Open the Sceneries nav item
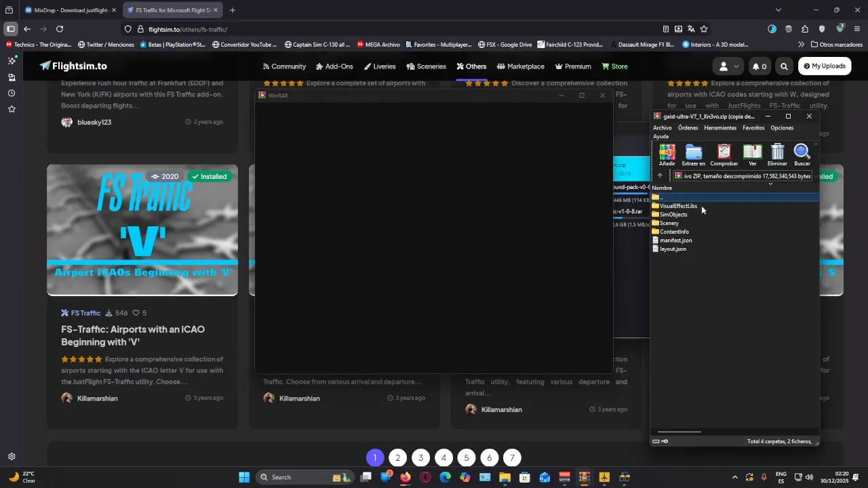868x488 pixels. 426,66
